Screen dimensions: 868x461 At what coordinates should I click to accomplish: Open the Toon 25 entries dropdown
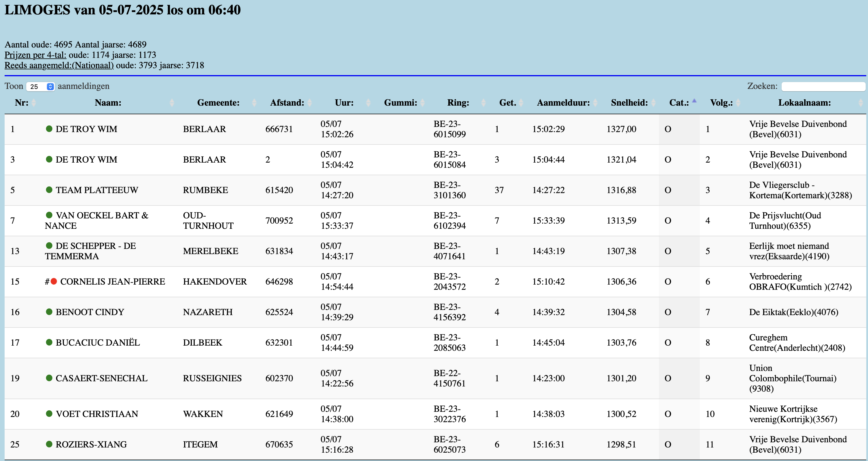40,87
